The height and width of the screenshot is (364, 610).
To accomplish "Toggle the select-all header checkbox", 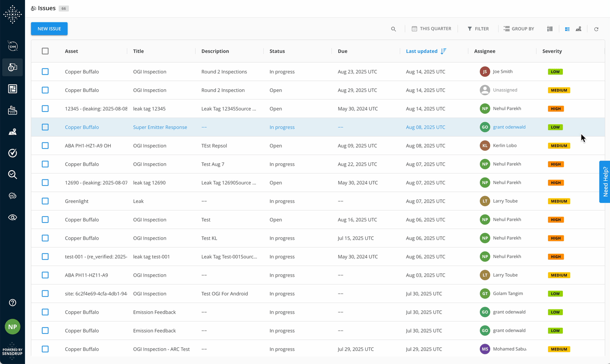I will coord(45,51).
